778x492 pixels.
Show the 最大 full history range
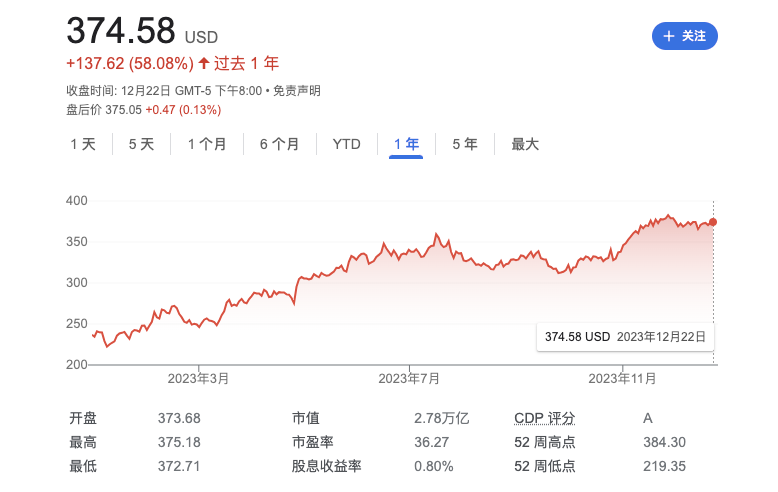pyautogui.click(x=525, y=144)
